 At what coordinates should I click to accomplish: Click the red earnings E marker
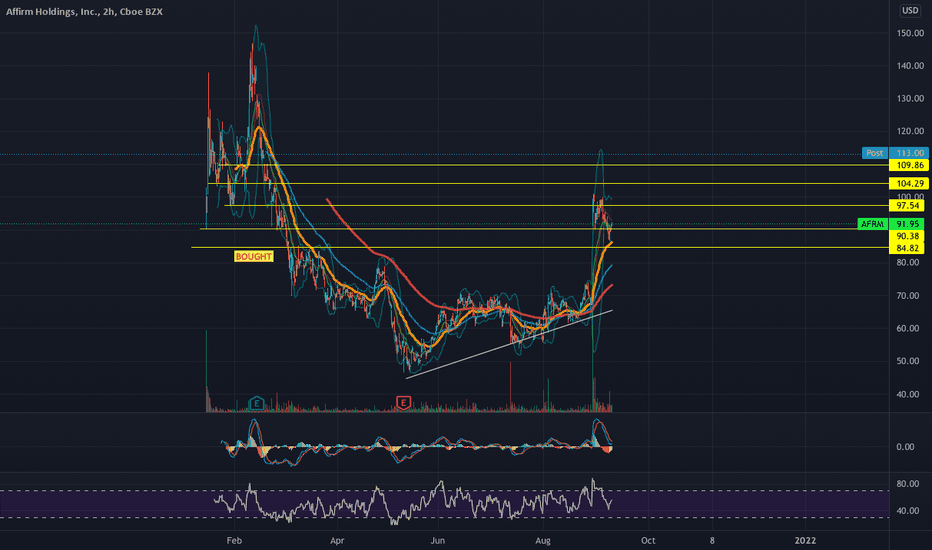point(404,403)
